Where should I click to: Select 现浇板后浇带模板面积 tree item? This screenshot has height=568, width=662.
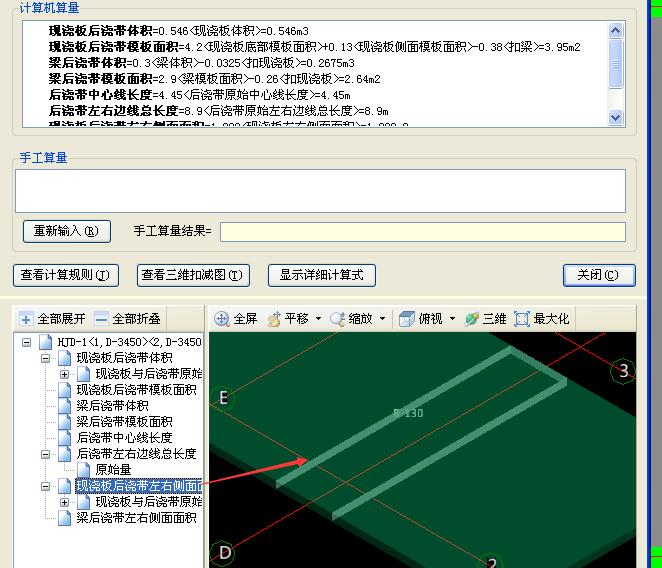tap(136, 390)
